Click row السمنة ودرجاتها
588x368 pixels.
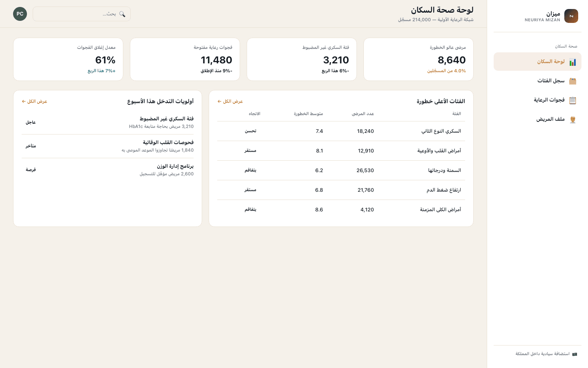tap(341, 171)
